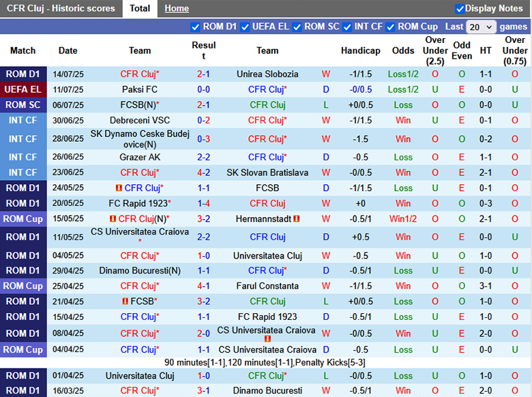The width and height of the screenshot is (532, 397).
Task: Open the 1-4 result at FC Rapid 1923
Action: pyautogui.click(x=203, y=203)
